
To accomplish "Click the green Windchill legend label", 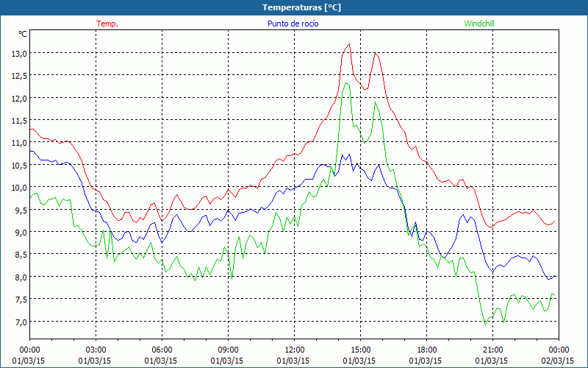I will coord(479,24).
